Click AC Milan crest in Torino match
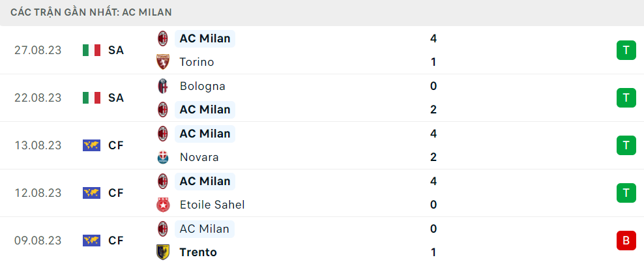Image resolution: width=644 pixels, height=264 pixels. [x=163, y=38]
